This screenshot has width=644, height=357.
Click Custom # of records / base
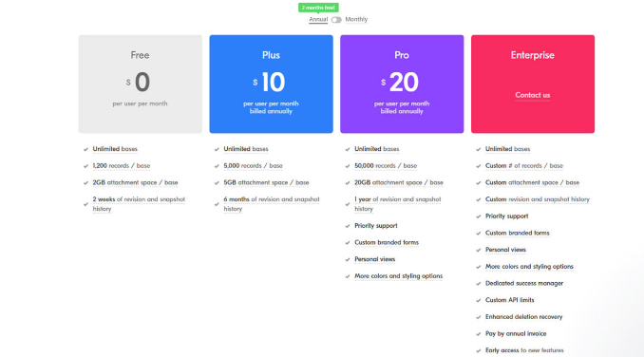(524, 166)
